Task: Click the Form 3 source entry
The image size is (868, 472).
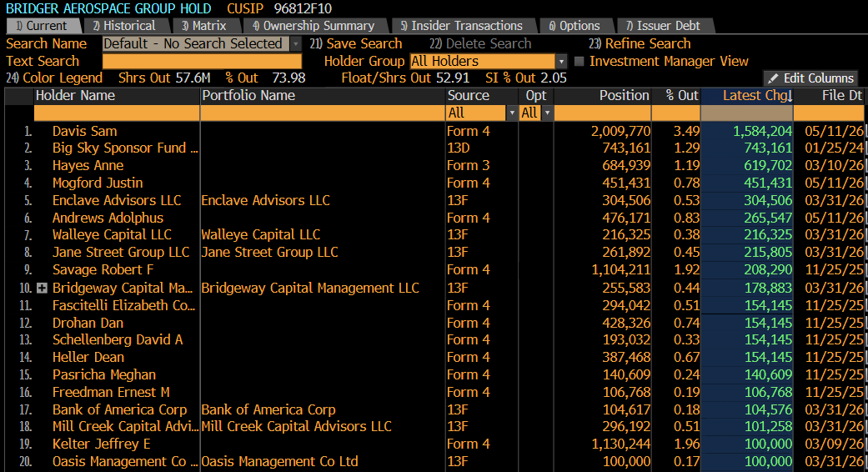Action: click(x=469, y=165)
